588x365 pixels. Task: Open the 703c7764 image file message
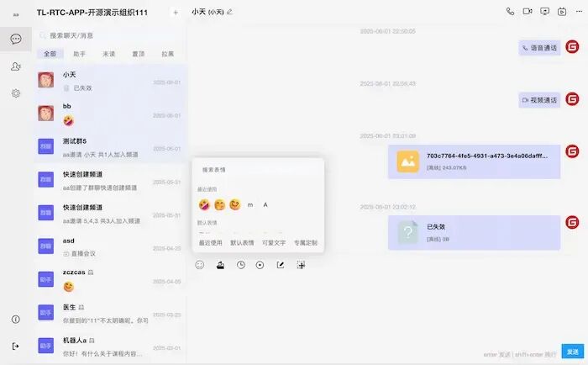pyautogui.click(x=475, y=161)
